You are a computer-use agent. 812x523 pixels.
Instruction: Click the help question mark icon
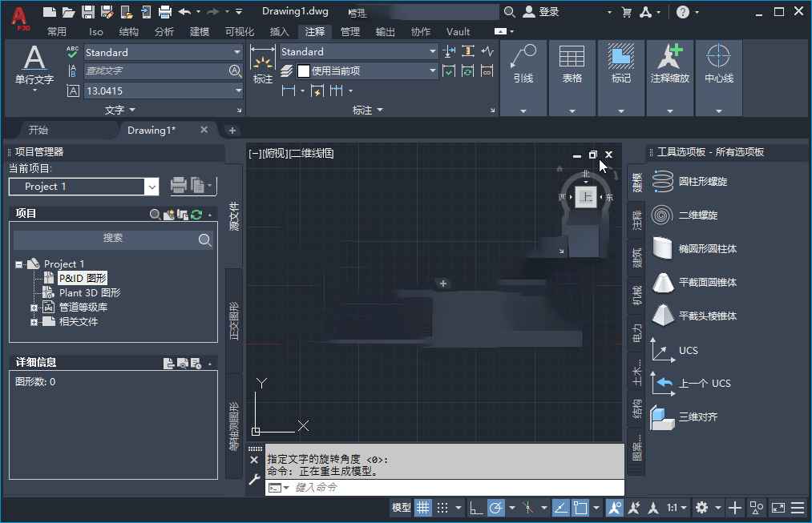[682, 12]
